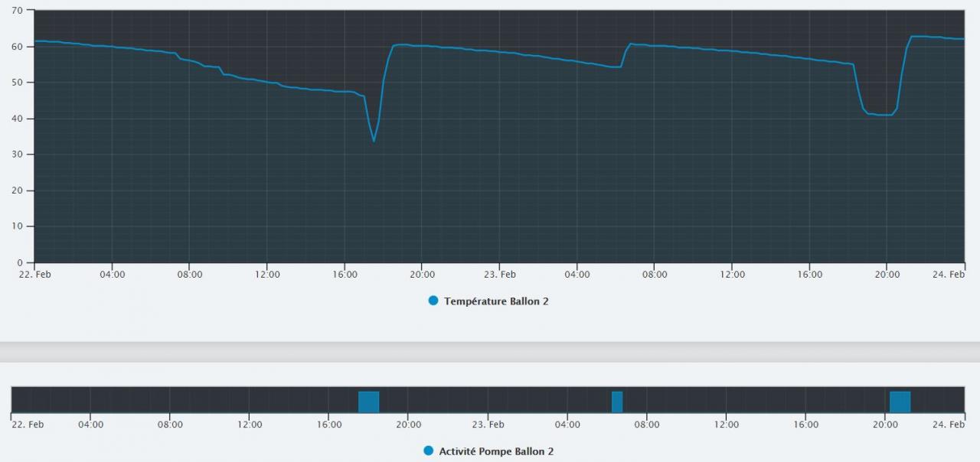
Task: Toggle the Activité Pompe Ballon 2 legend entry
Action: [x=488, y=451]
